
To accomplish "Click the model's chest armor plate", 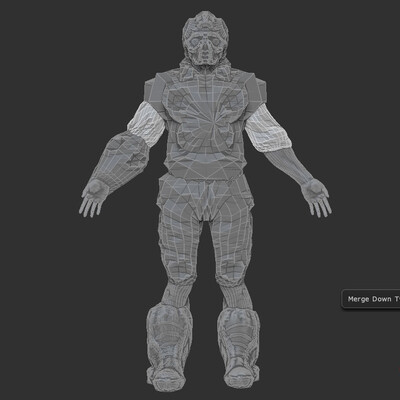I will coord(206,123).
